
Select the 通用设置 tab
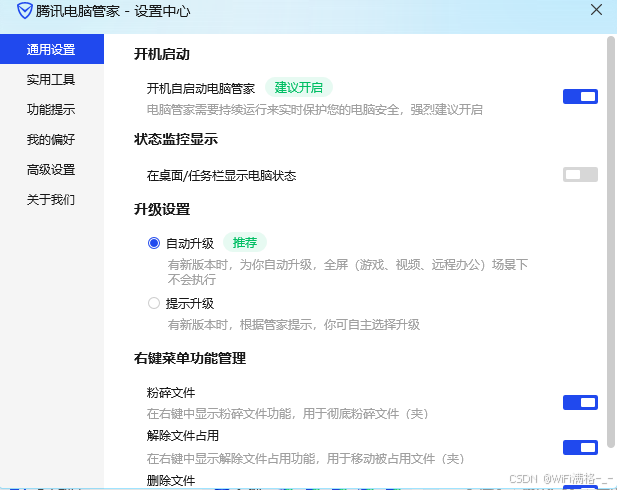pyautogui.click(x=52, y=49)
